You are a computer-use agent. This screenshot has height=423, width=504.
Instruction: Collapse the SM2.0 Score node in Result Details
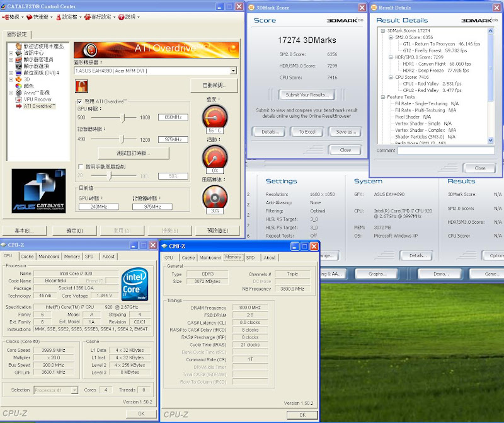tap(391, 37)
